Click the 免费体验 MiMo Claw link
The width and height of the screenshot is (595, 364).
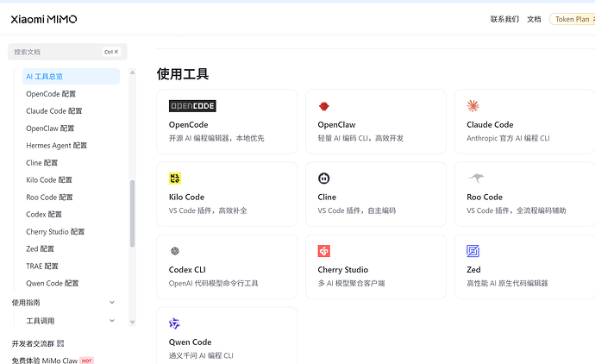click(44, 361)
